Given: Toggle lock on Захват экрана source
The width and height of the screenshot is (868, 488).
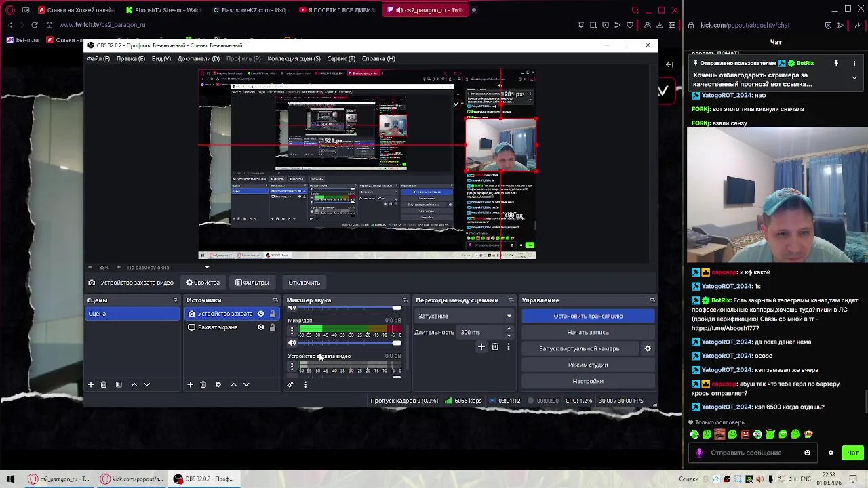Looking at the screenshot, I should coord(273,327).
